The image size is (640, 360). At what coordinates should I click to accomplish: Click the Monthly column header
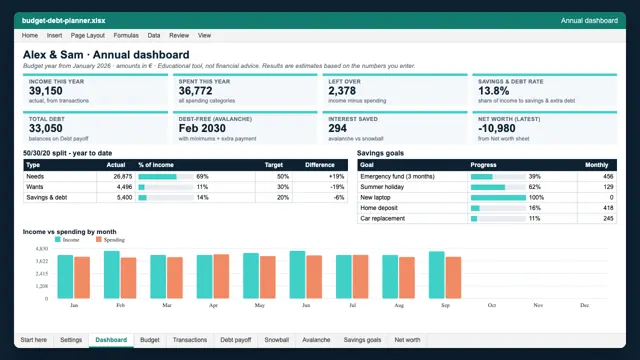[596, 165]
